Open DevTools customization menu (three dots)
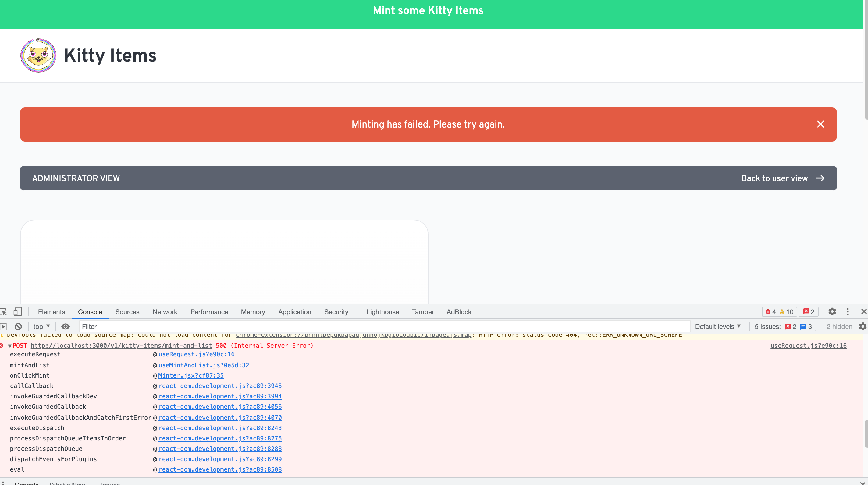The width and height of the screenshot is (868, 485). (x=848, y=312)
